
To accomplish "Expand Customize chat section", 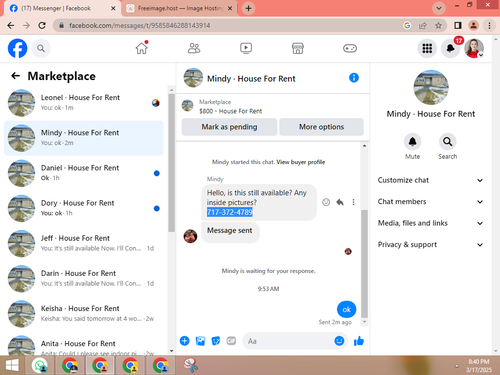I will click(430, 180).
